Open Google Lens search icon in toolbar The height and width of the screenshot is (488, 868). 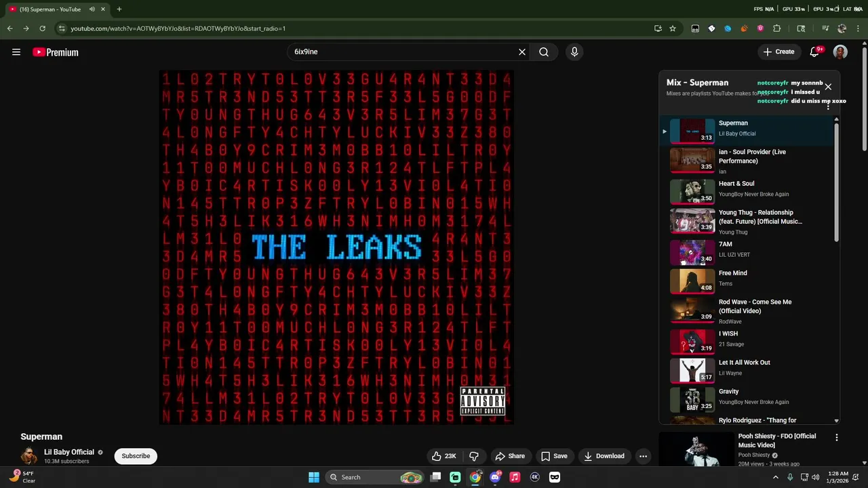801,28
